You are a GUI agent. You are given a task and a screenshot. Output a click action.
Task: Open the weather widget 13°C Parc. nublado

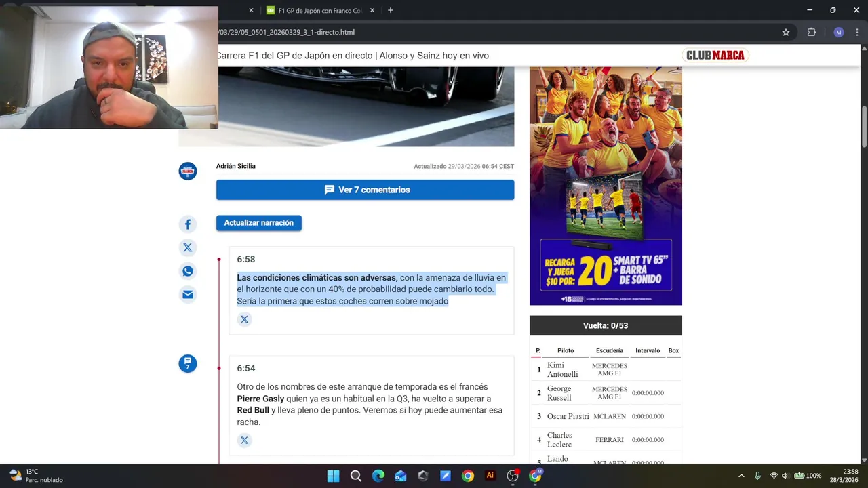coord(36,476)
